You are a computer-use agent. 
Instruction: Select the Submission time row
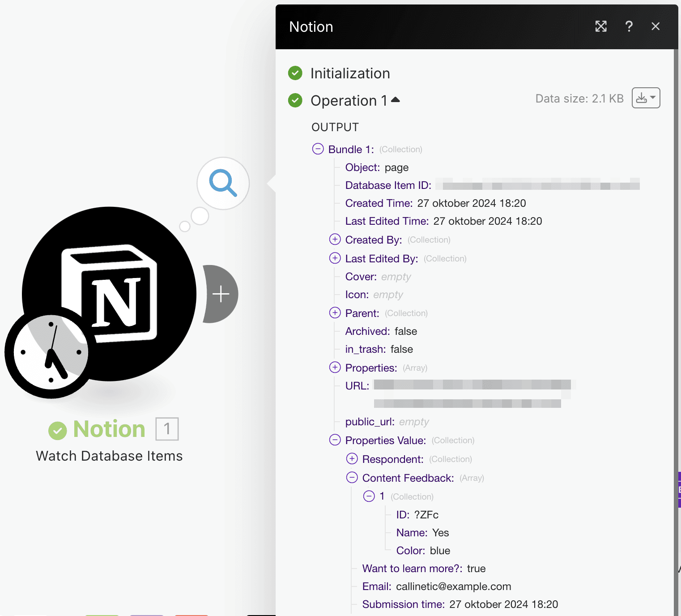pyautogui.click(x=460, y=604)
